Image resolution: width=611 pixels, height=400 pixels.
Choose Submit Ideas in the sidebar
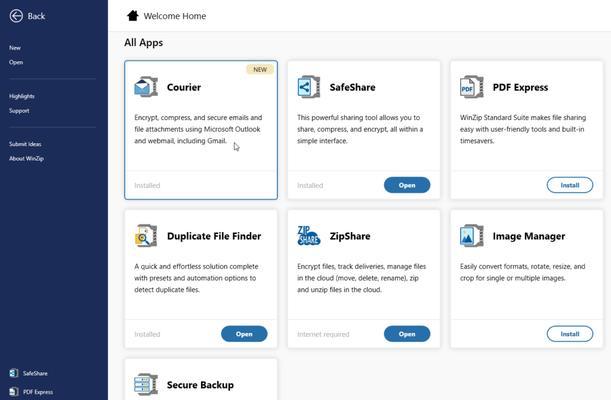point(25,144)
